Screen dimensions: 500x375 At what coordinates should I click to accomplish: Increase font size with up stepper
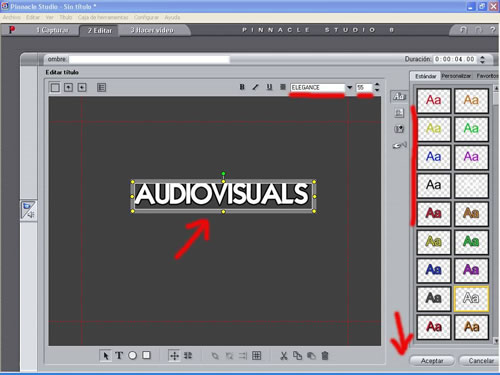[x=377, y=85]
